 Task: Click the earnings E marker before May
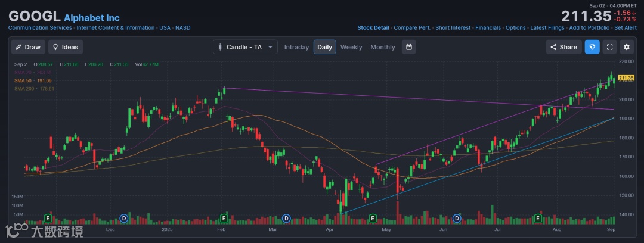(x=373, y=218)
